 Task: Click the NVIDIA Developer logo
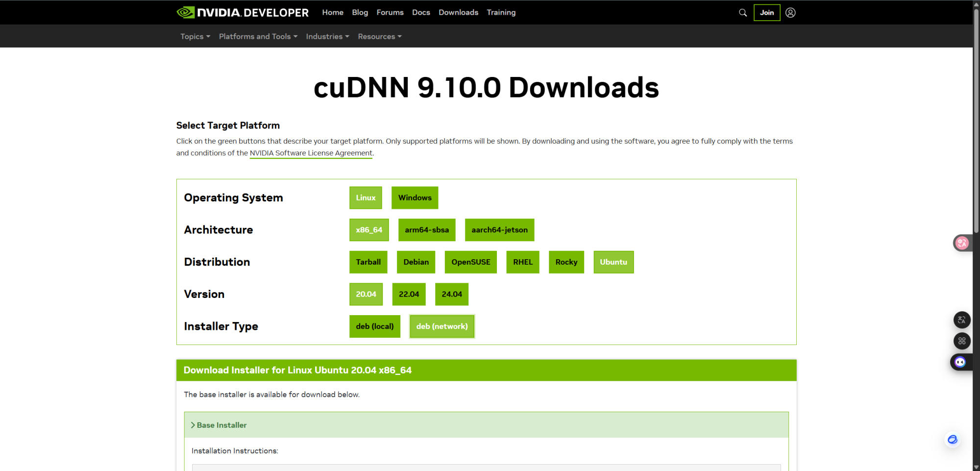click(x=243, y=12)
